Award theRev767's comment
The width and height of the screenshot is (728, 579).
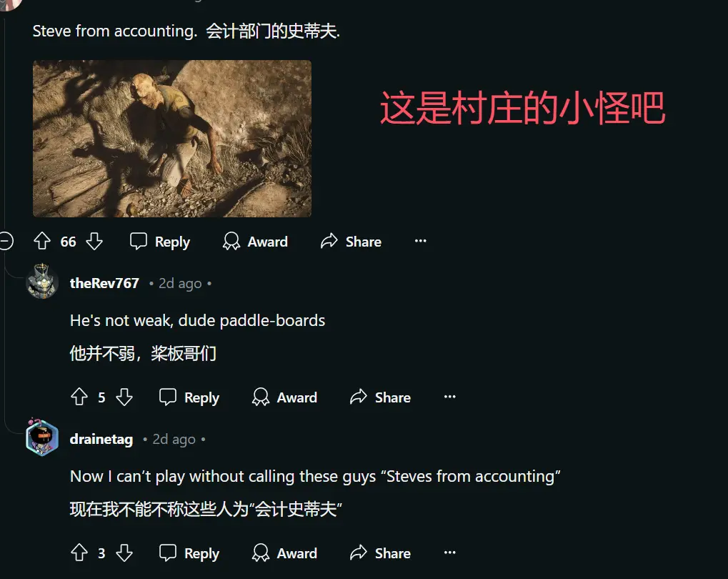(x=284, y=397)
